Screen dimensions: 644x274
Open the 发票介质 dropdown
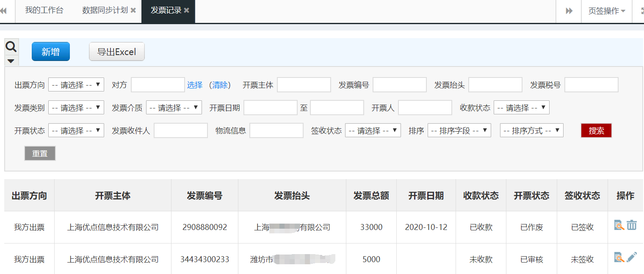click(174, 108)
